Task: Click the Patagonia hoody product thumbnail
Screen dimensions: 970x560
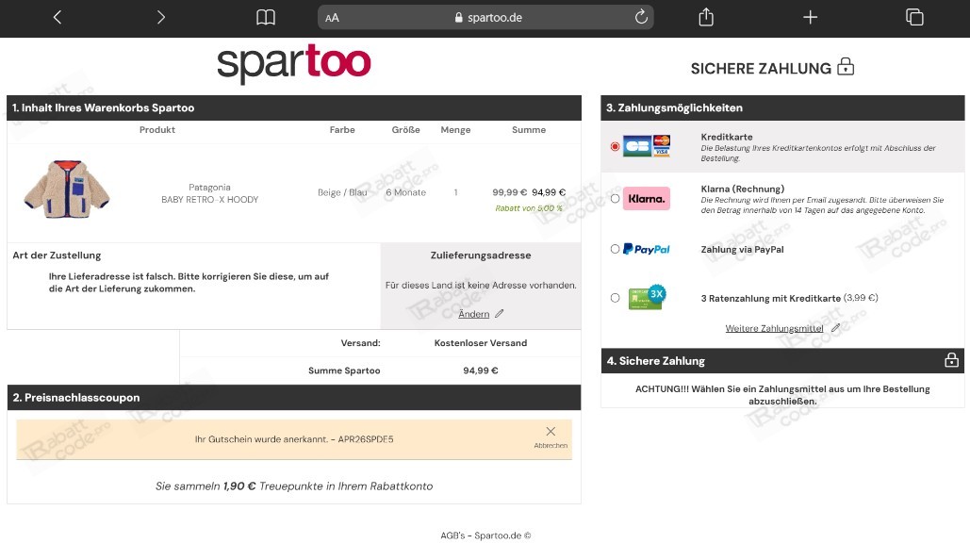Action: tap(66, 187)
